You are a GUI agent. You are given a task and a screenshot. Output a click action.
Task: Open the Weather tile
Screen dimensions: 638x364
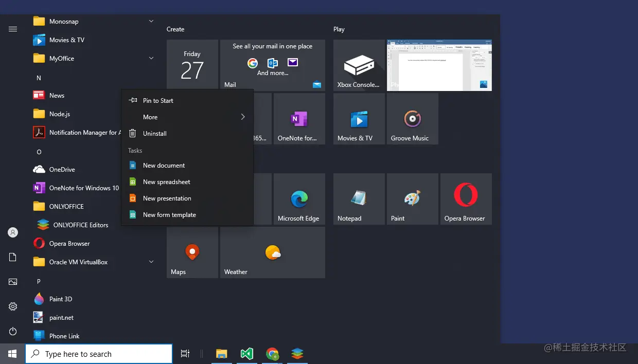(272, 252)
